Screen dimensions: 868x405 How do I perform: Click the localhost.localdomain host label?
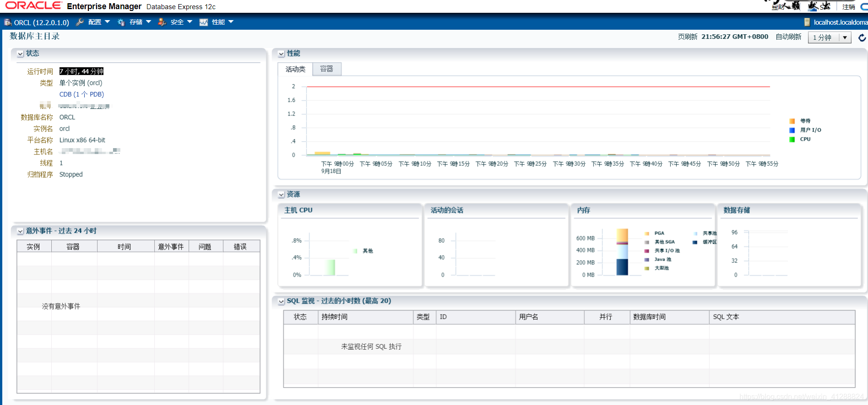[x=841, y=22]
